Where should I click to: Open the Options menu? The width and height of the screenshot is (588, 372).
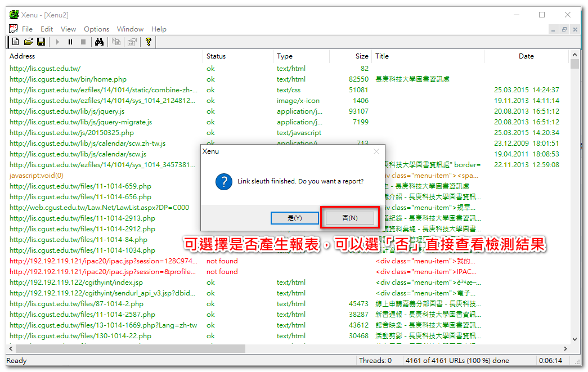coord(96,29)
